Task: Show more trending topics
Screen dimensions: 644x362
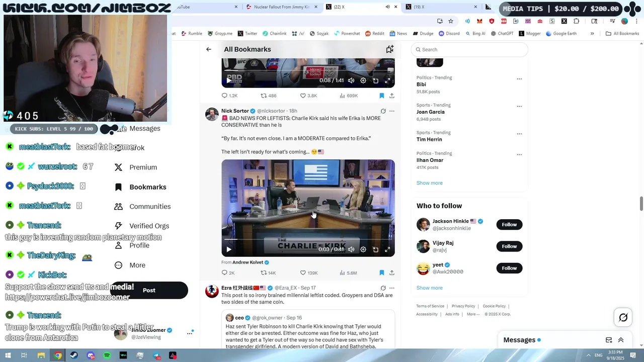Action: pos(429,183)
